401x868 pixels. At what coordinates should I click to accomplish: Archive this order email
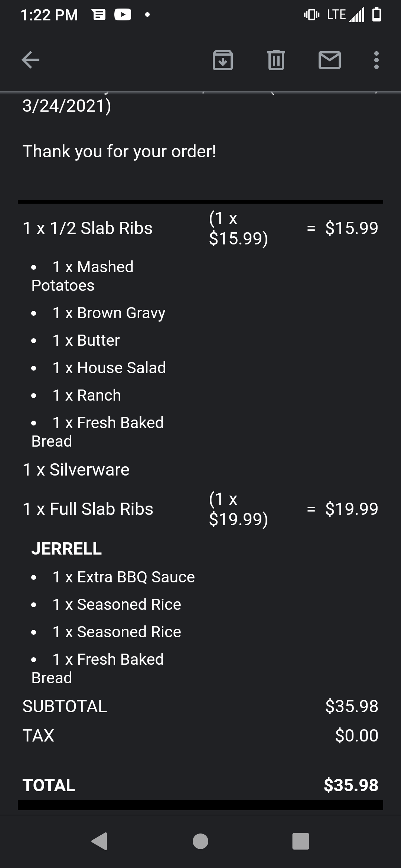(222, 60)
